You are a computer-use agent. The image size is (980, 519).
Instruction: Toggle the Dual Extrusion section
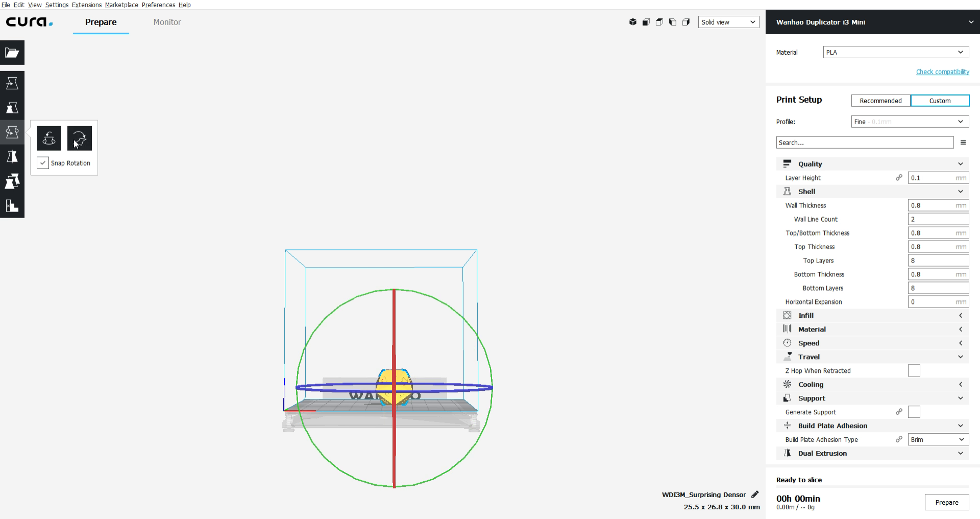coord(873,454)
